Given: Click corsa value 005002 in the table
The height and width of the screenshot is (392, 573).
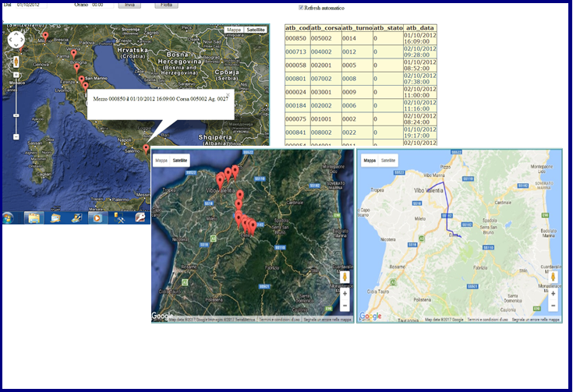Looking at the screenshot, I should point(321,38).
